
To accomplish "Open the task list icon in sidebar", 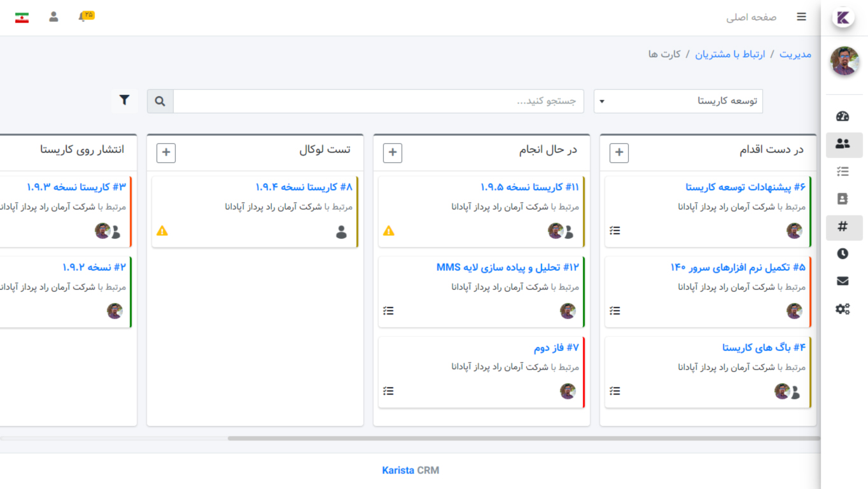I will click(843, 171).
